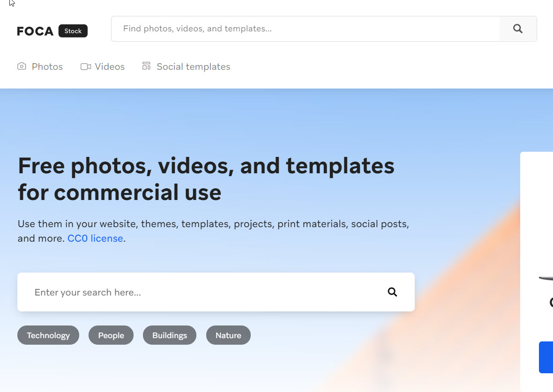553x392 pixels.
Task: Select the Technology category tag
Action: coord(48,335)
